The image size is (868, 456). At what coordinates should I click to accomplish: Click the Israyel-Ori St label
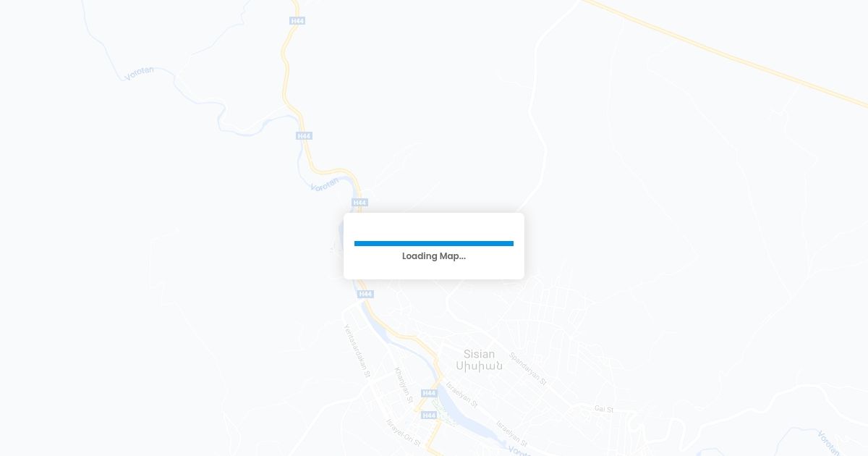point(403,432)
